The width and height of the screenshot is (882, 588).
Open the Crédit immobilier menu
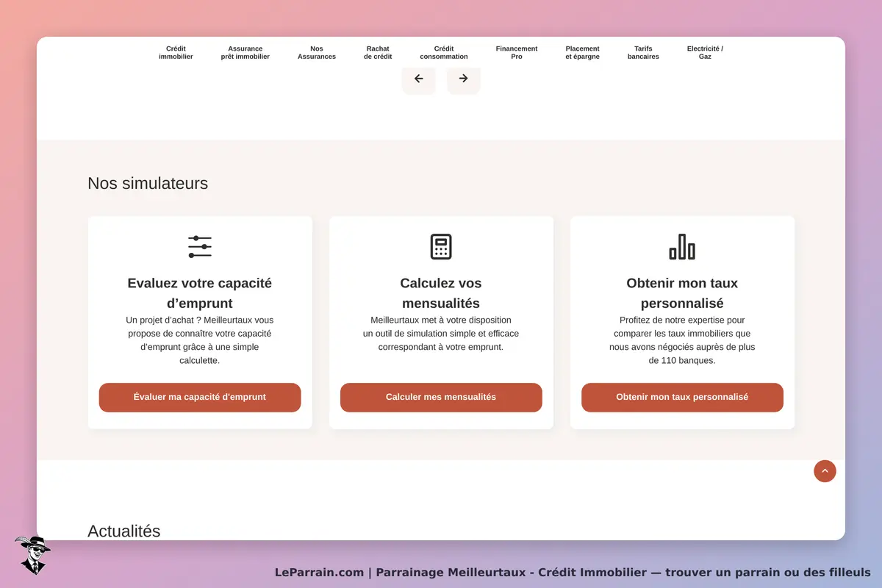176,52
